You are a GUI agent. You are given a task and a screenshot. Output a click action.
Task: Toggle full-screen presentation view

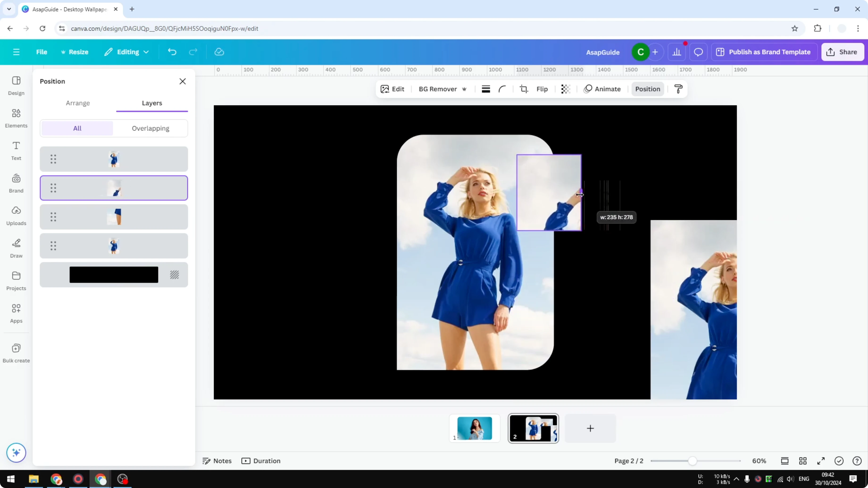click(821, 461)
